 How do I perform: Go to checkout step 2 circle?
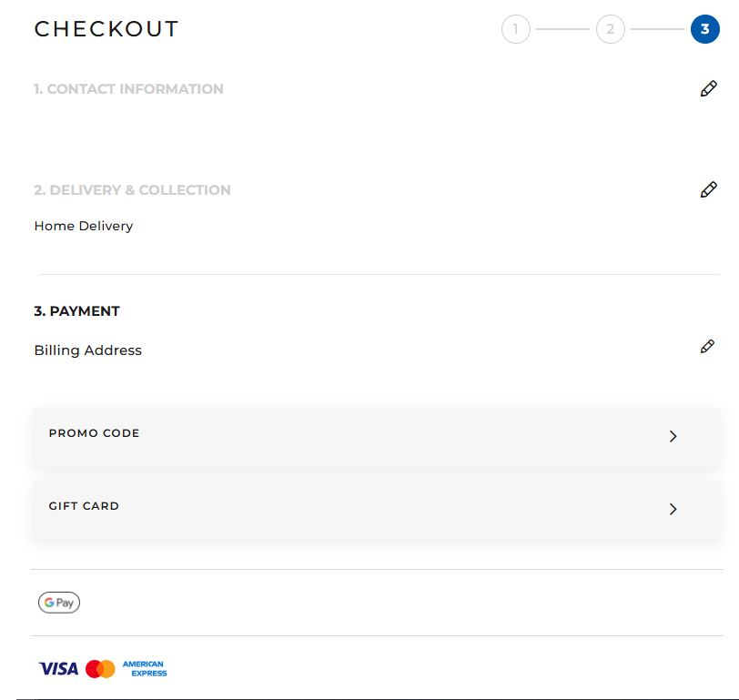(x=611, y=29)
